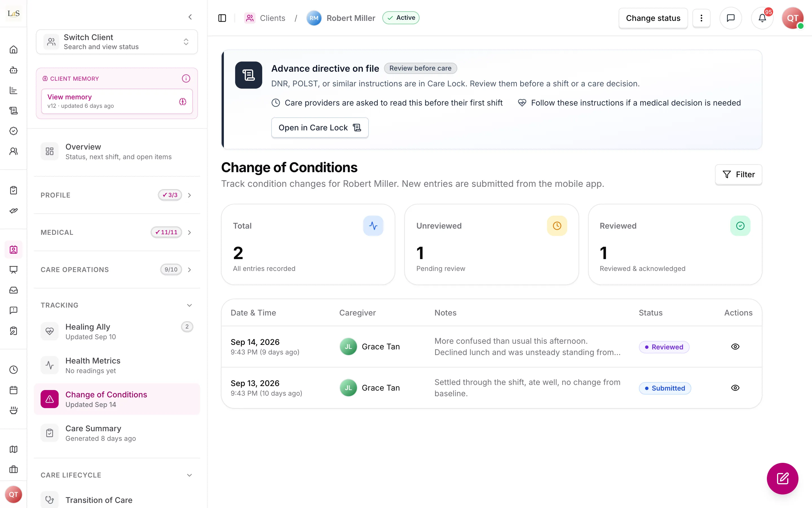Click the Total activity pulse icon
The height and width of the screenshot is (508, 812).
coord(373,225)
